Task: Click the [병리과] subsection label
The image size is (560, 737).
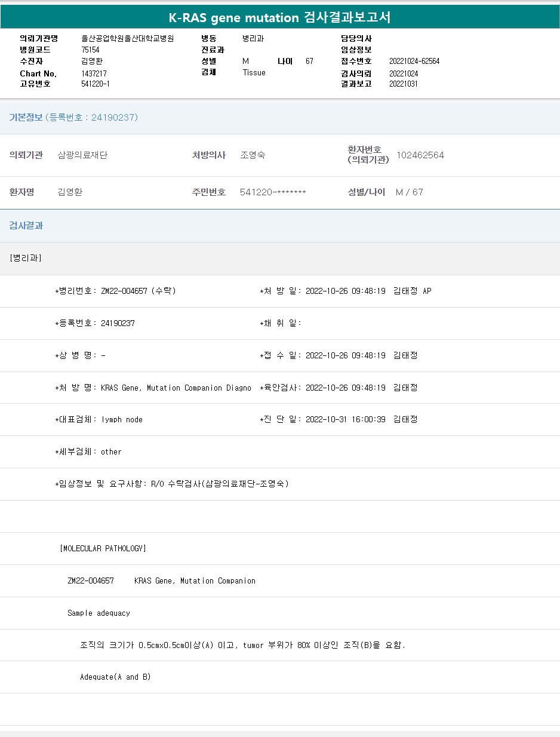Action: pos(26,258)
